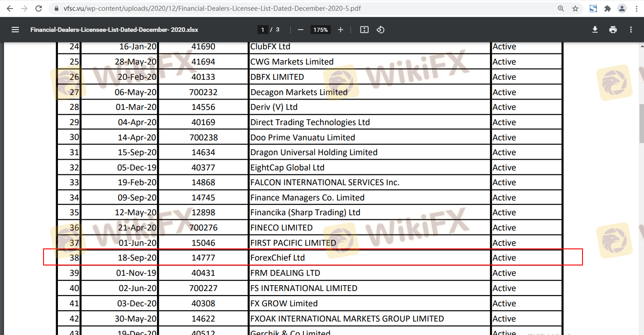Print the PDF document
Viewport: 644px width, 335px height.
pos(613,30)
